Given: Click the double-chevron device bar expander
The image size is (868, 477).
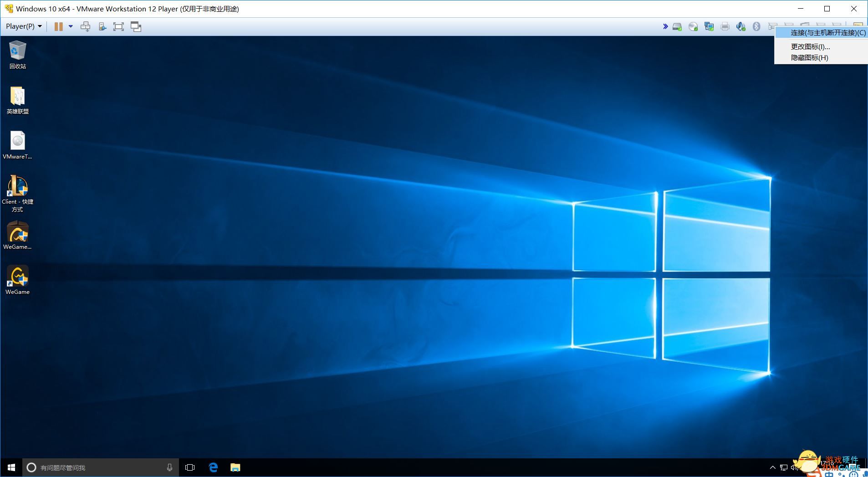Looking at the screenshot, I should tap(665, 26).
